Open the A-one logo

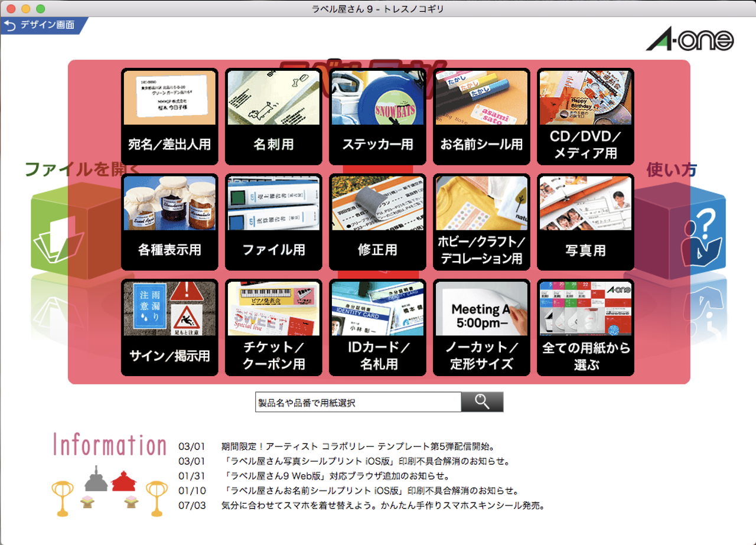(x=690, y=40)
